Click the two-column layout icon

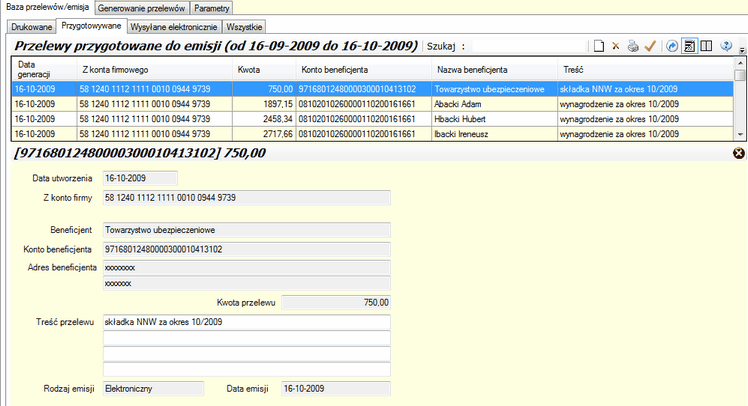coord(706,46)
